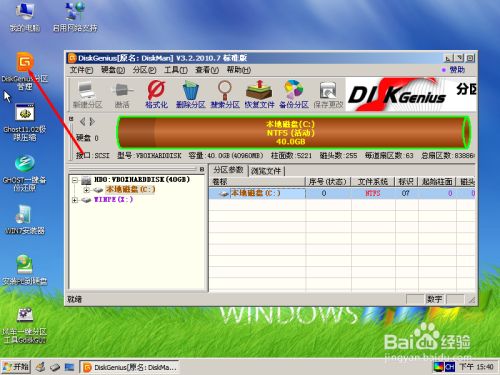Viewport: 500px width, 375px height.
Task: Click the 卷标 column header
Action: [257, 182]
